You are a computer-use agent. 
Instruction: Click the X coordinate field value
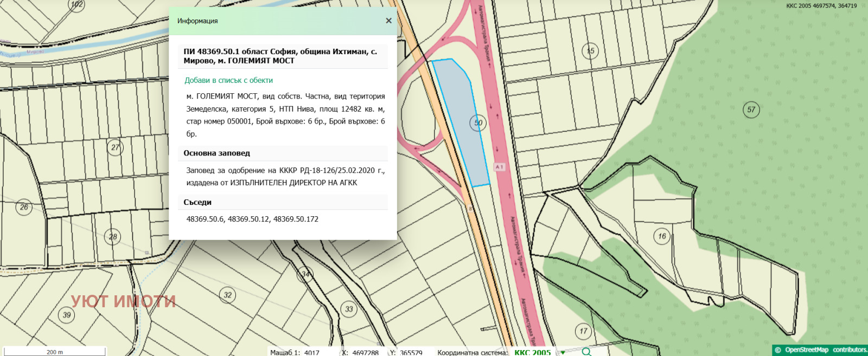coord(365,352)
